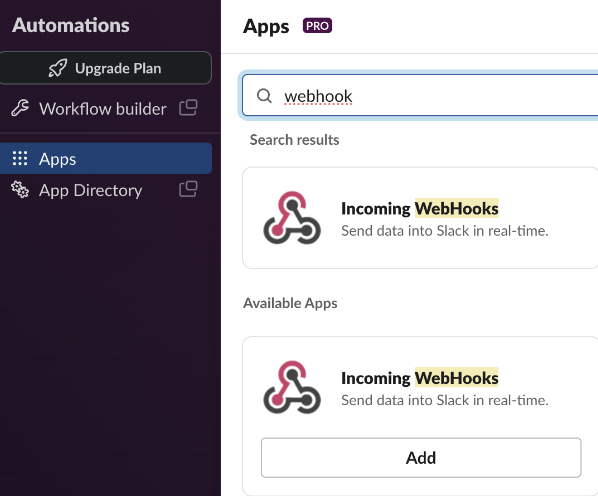
Task: Click the Automations heading in the sidebar
Action: pos(71,25)
